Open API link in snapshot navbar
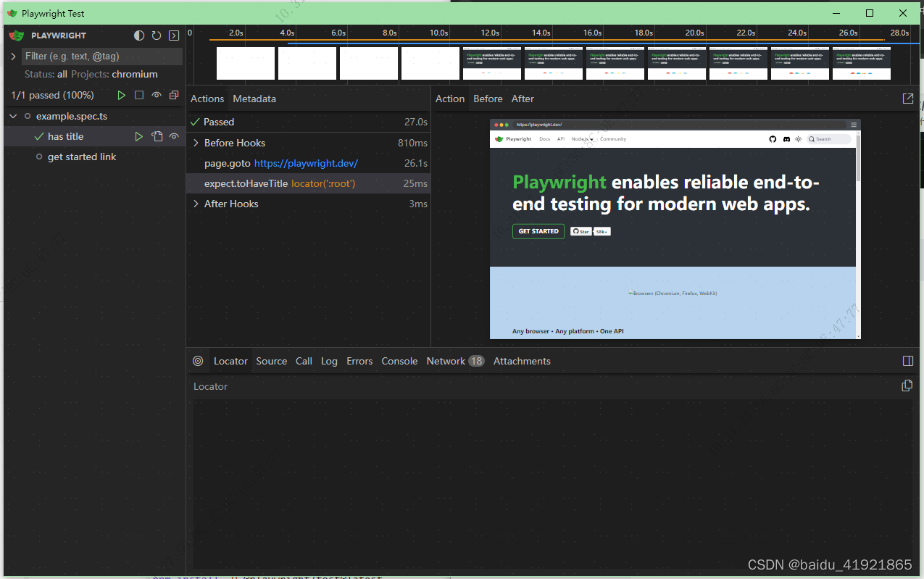The height and width of the screenshot is (579, 924). click(561, 139)
